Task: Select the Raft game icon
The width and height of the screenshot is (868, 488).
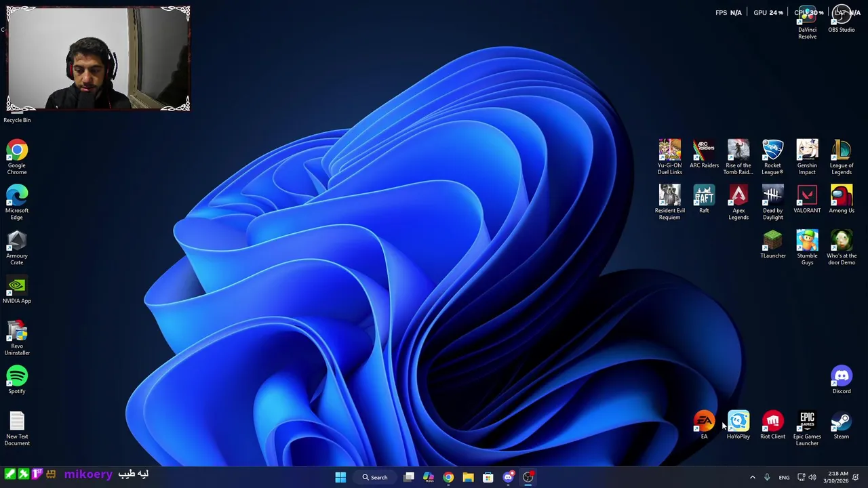Action: point(704,199)
